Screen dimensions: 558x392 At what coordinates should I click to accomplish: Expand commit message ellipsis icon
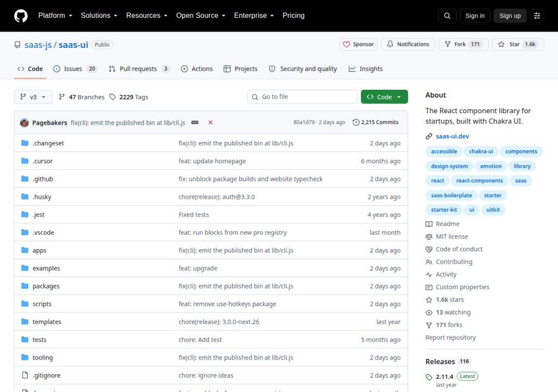click(195, 122)
